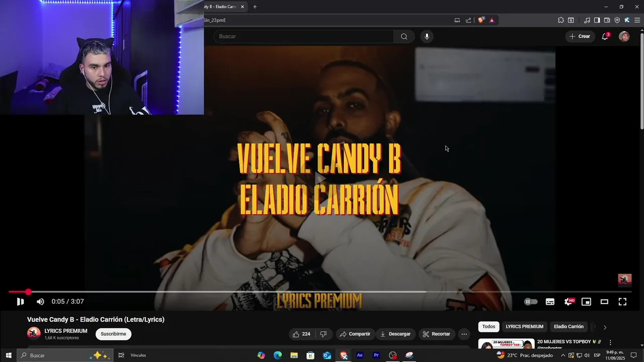Open the tab search icon in the toolbar
Image resolution: width=644 pixels, height=362 pixels.
click(571, 20)
